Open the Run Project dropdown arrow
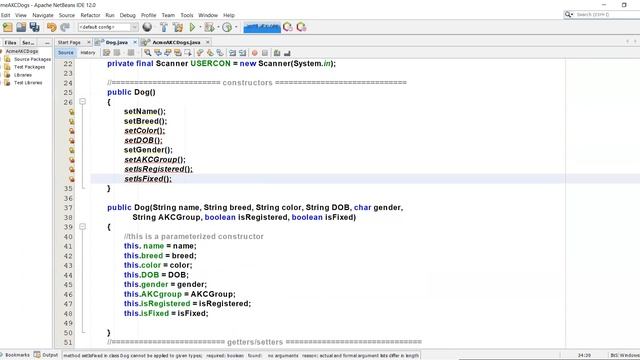The height and width of the screenshot is (360, 640). 200,27
